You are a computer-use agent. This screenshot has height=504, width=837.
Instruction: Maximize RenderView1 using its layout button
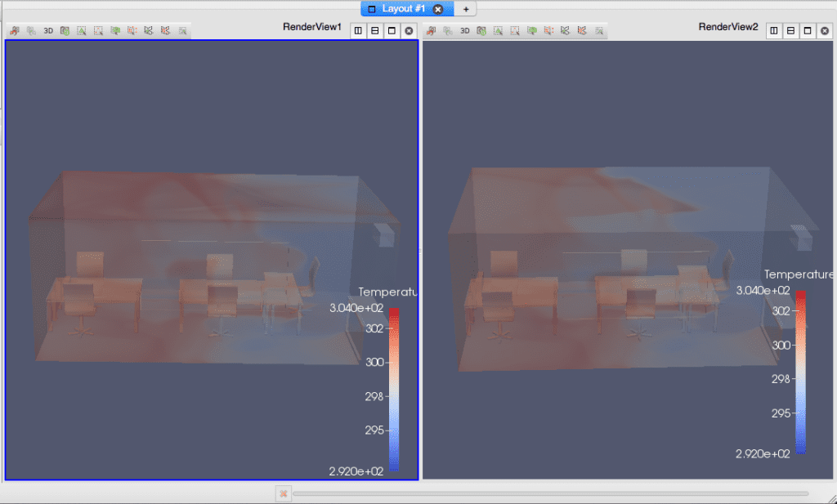(393, 29)
